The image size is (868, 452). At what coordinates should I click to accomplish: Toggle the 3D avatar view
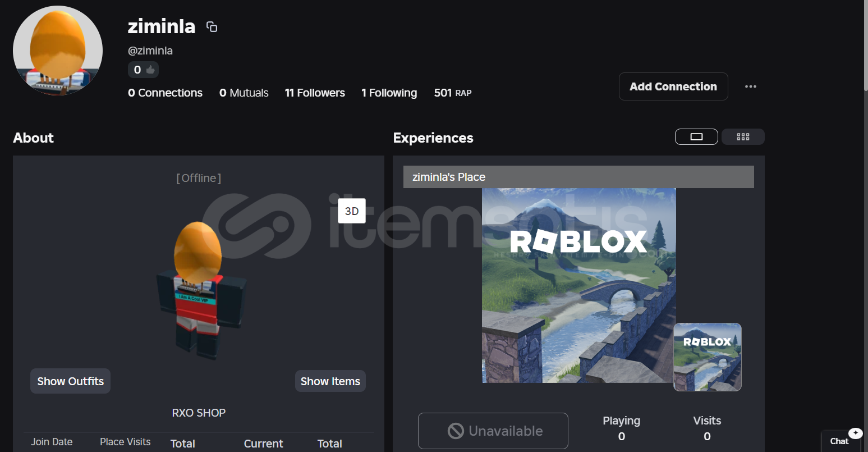tap(352, 211)
